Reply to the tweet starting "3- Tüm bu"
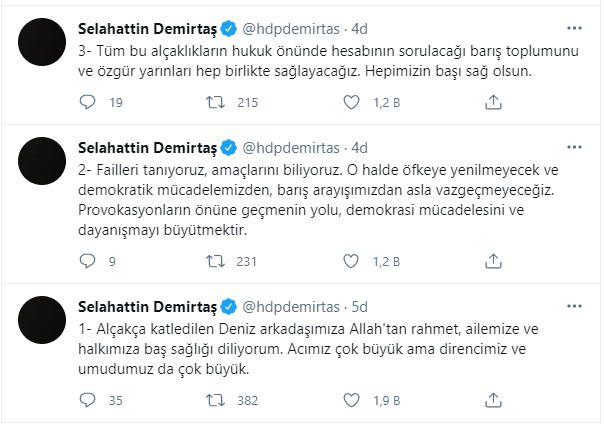 click(86, 101)
